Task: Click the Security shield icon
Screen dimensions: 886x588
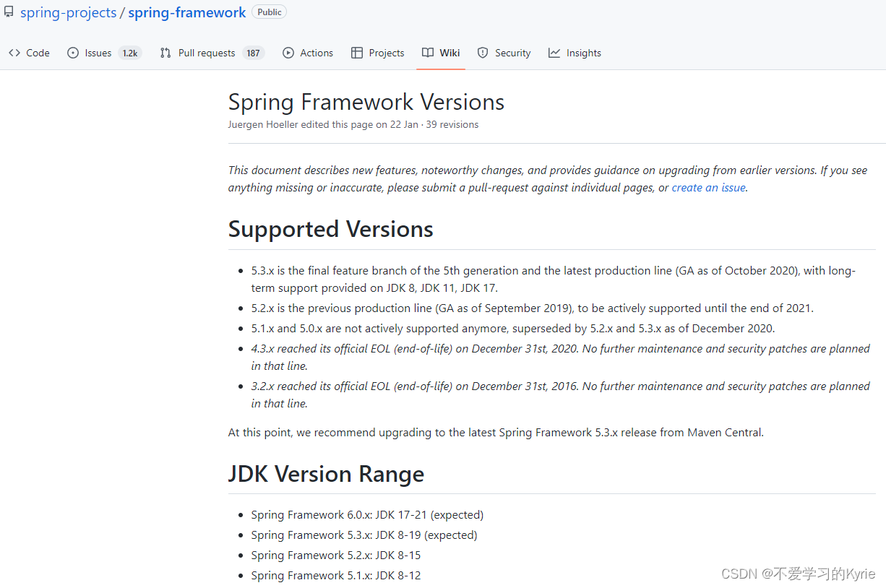Action: coord(483,52)
